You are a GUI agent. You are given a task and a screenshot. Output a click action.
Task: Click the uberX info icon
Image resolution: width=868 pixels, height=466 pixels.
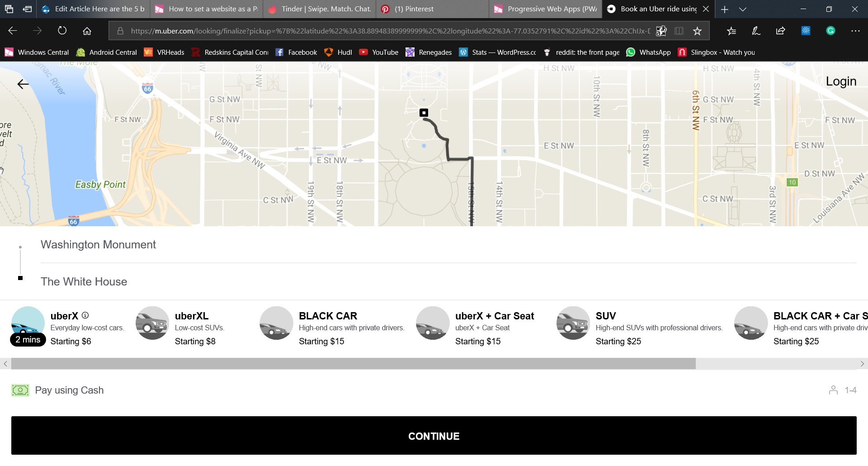tap(85, 315)
